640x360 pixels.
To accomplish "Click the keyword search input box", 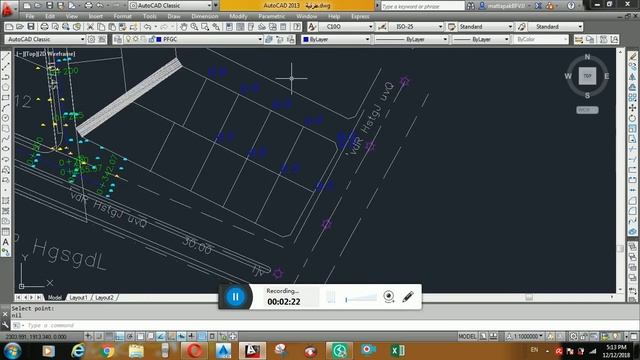I will tap(423, 6).
